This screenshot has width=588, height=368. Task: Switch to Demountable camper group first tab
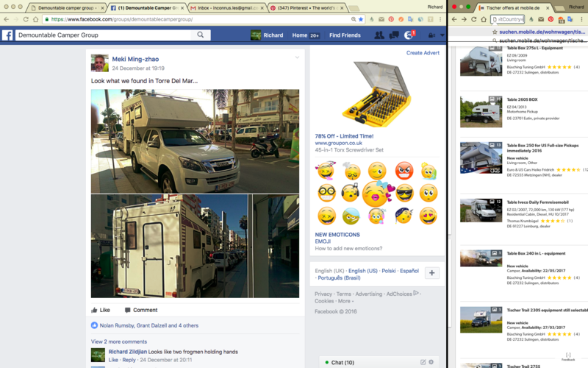click(65, 7)
